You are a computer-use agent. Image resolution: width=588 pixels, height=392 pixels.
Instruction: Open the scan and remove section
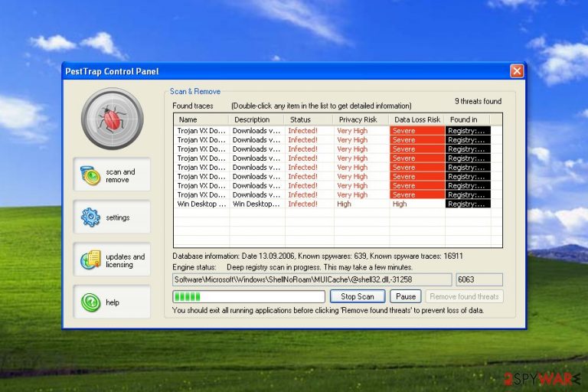pyautogui.click(x=112, y=175)
